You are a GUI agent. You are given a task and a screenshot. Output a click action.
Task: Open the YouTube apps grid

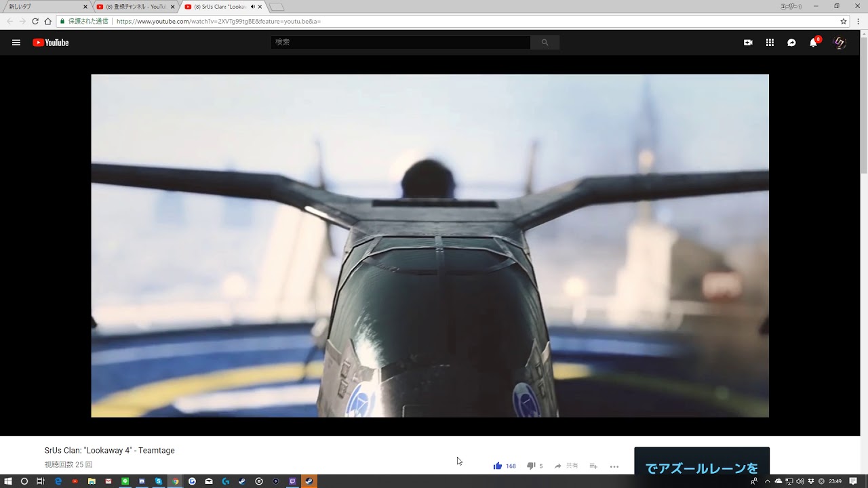point(770,43)
